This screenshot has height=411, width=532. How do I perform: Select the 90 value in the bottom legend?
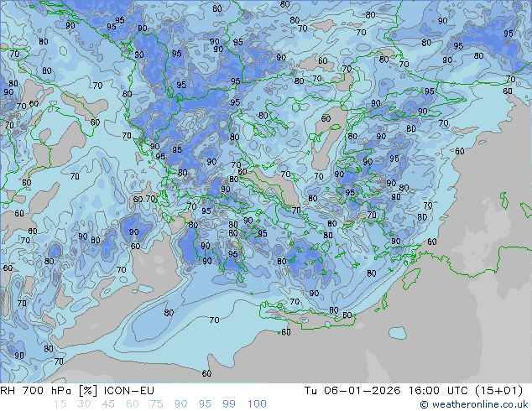click(x=180, y=404)
